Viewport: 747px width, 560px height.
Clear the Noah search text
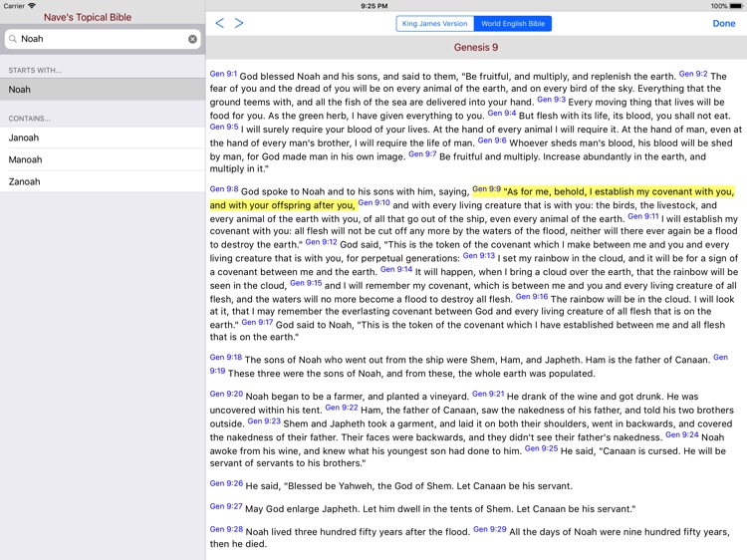(192, 39)
